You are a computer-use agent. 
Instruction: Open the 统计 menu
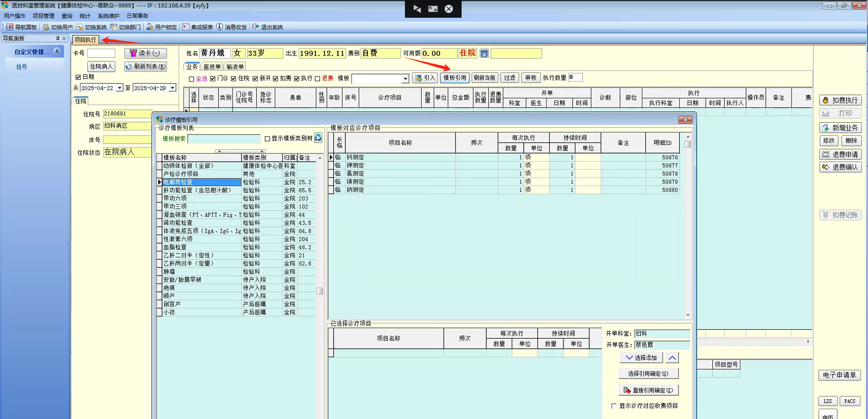click(85, 16)
